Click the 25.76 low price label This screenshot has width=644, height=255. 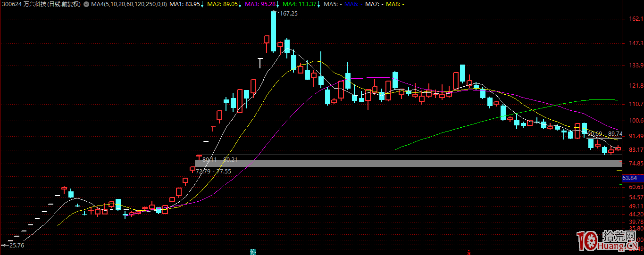click(16, 246)
